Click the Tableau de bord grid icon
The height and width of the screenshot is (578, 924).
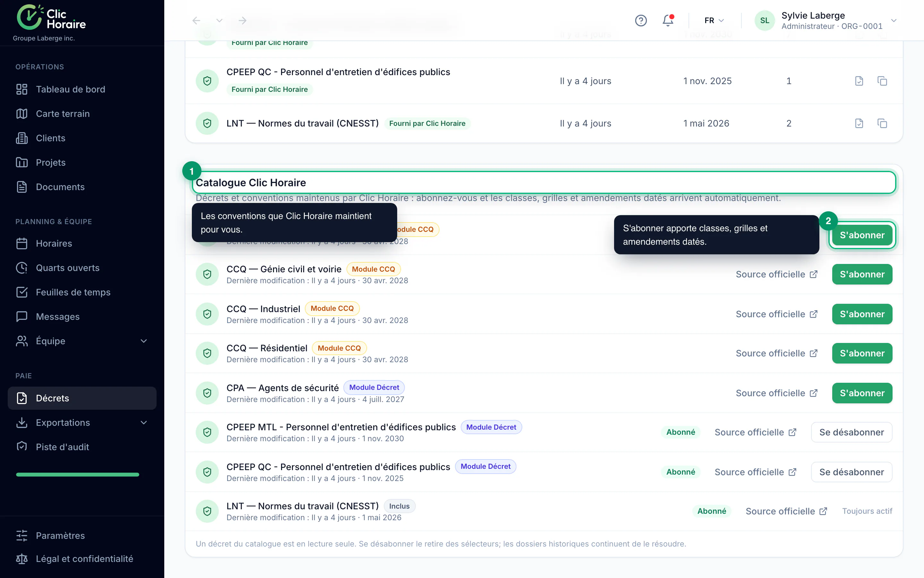pos(22,90)
